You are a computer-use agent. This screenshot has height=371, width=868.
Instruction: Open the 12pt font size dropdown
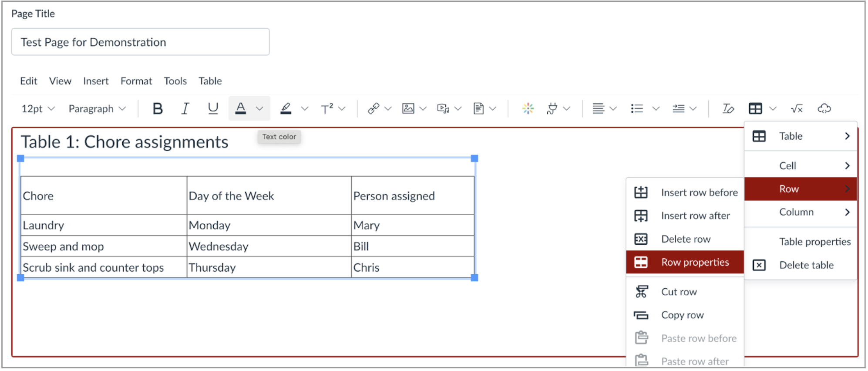click(x=38, y=108)
